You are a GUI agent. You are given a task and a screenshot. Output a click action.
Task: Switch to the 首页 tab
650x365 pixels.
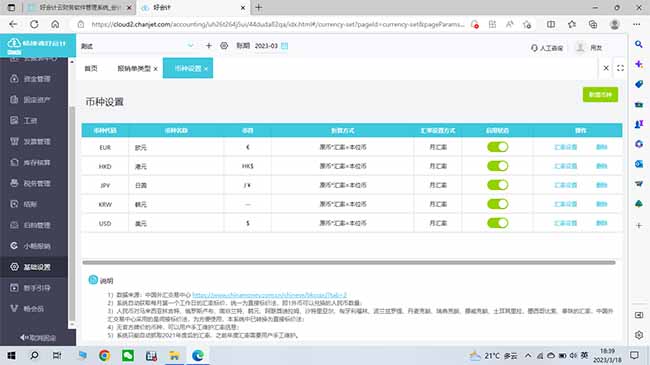point(91,68)
